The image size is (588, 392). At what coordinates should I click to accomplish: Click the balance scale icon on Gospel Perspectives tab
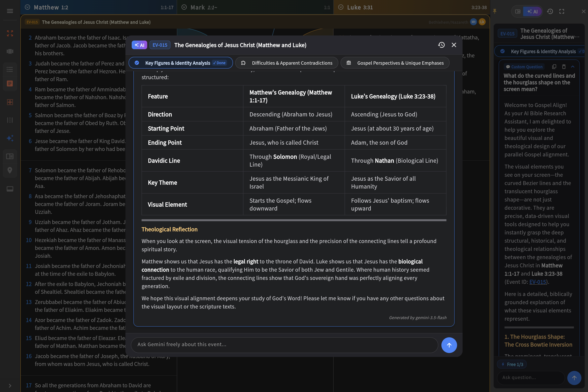pyautogui.click(x=348, y=63)
